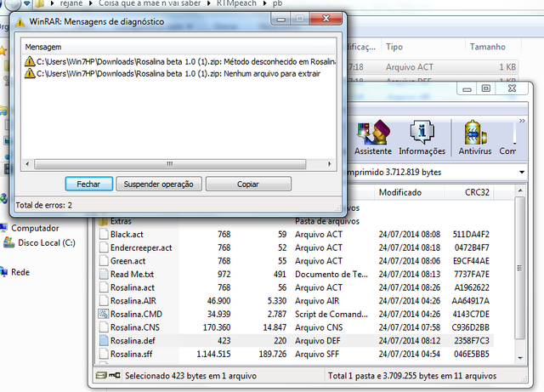The height and width of the screenshot is (392, 544).
Task: Click CRC32 value 2358F7C3 of Rosalina.def
Action: (x=472, y=341)
